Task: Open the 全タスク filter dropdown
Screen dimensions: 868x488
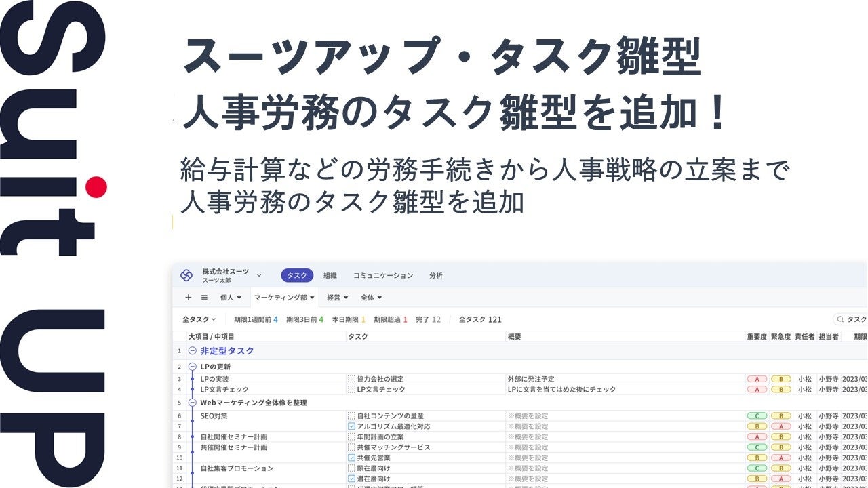Action: coord(199,319)
